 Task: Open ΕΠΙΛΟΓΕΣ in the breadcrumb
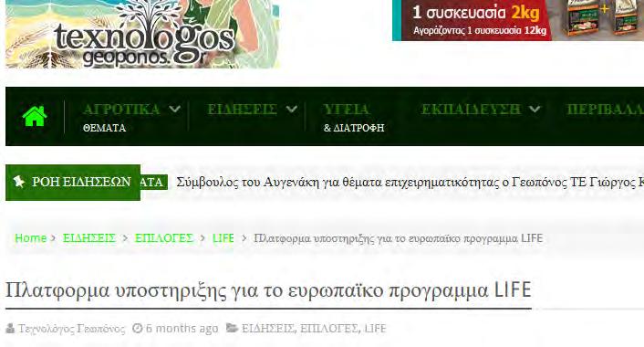point(164,238)
